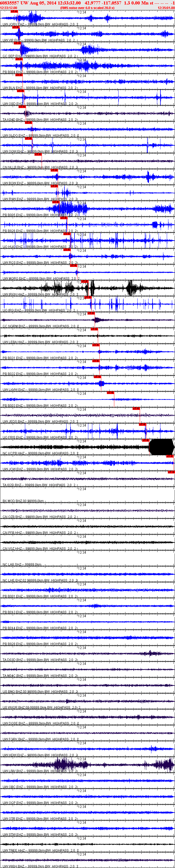Select the RMS noise scaling text in header
The height and width of the screenshot is (868, 175).
pos(87,8)
